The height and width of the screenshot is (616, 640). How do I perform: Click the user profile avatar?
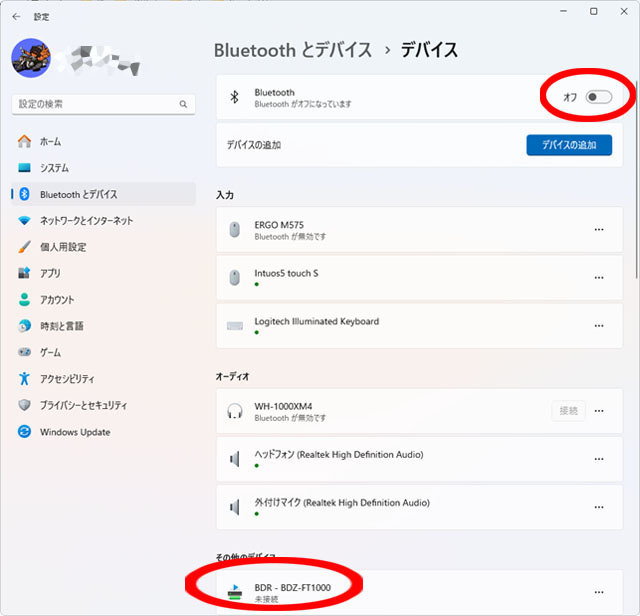tap(31, 58)
